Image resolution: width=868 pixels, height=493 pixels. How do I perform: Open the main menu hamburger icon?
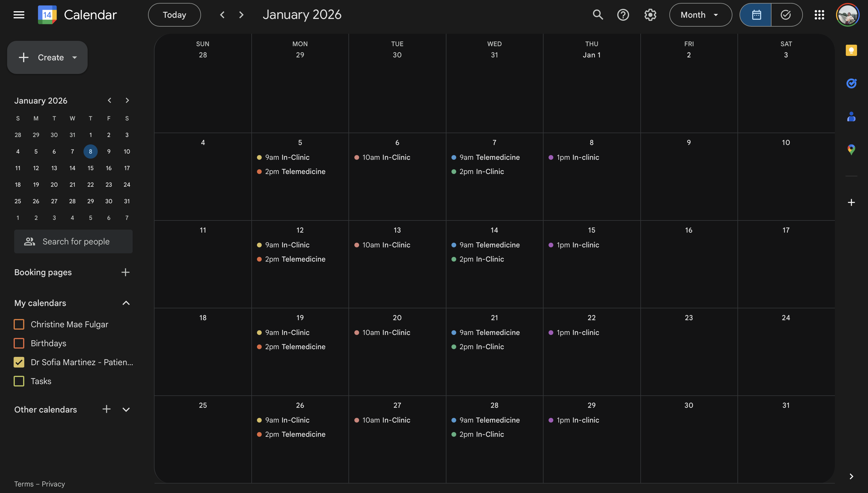(x=19, y=15)
